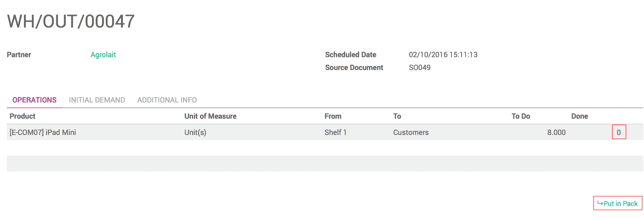The height and width of the screenshot is (219, 644).
Task: Click the Product column header
Action: 22,116
